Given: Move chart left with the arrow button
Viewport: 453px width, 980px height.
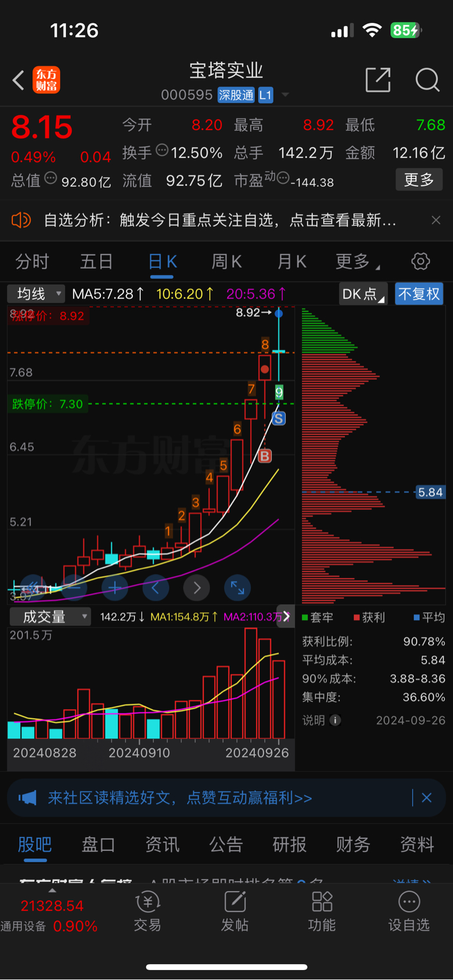Looking at the screenshot, I should click(156, 587).
